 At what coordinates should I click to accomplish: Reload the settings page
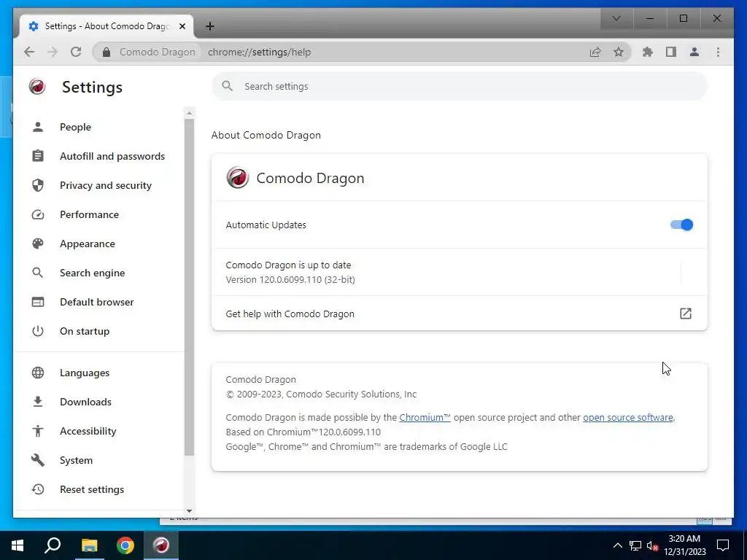pos(76,52)
